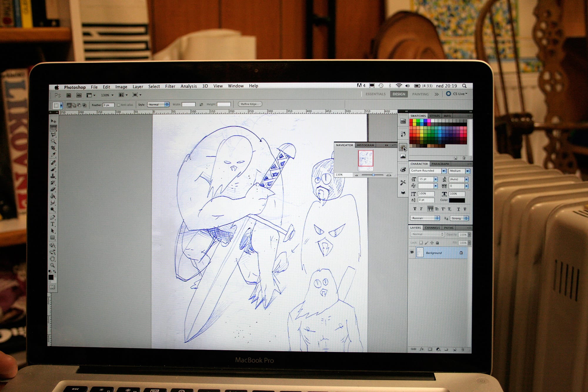Activate the Eyedropper tool
Viewport: 588px width, 392px height.
(x=53, y=155)
